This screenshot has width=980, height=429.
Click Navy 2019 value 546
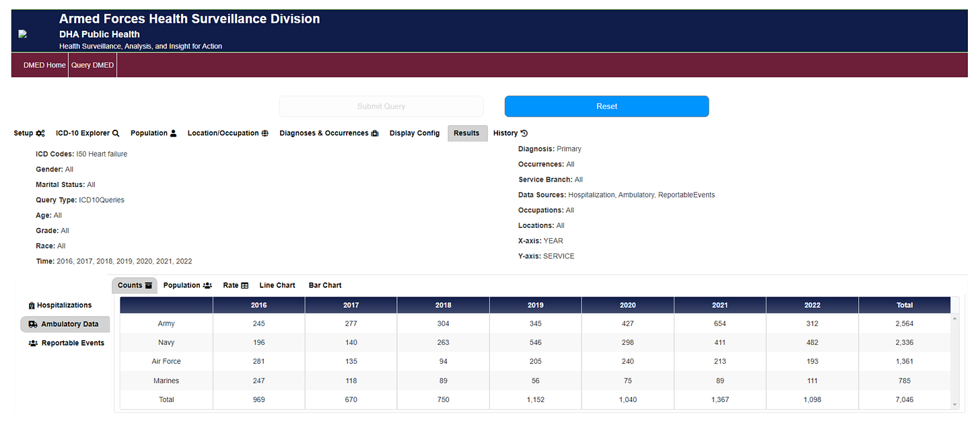coord(535,342)
